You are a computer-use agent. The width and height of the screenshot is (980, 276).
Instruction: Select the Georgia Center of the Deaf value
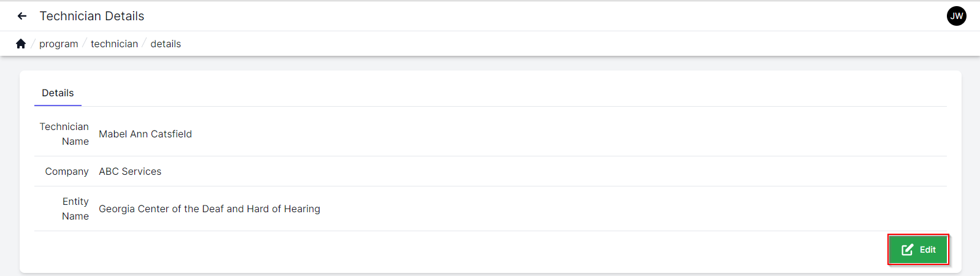pyautogui.click(x=209, y=209)
